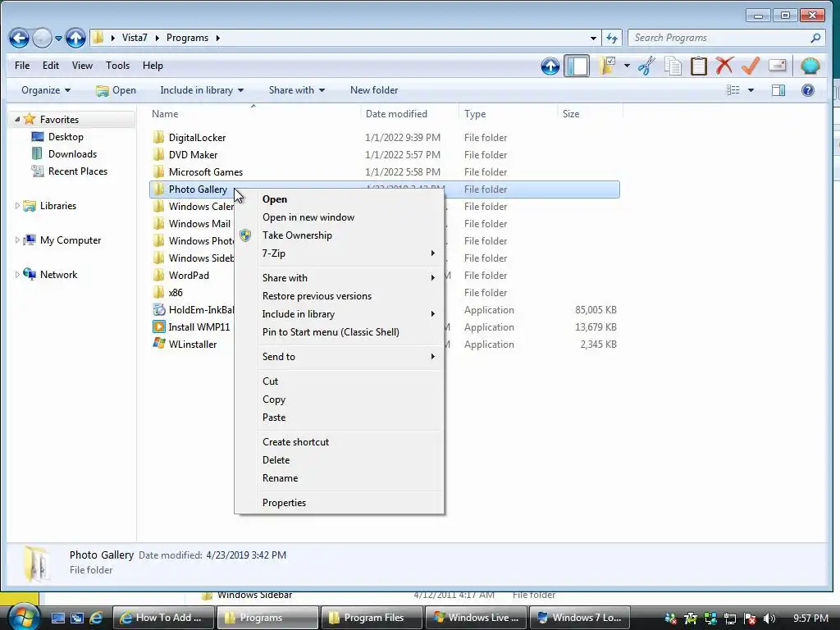Open the Tools menu
This screenshot has width=840, height=630.
(x=117, y=66)
